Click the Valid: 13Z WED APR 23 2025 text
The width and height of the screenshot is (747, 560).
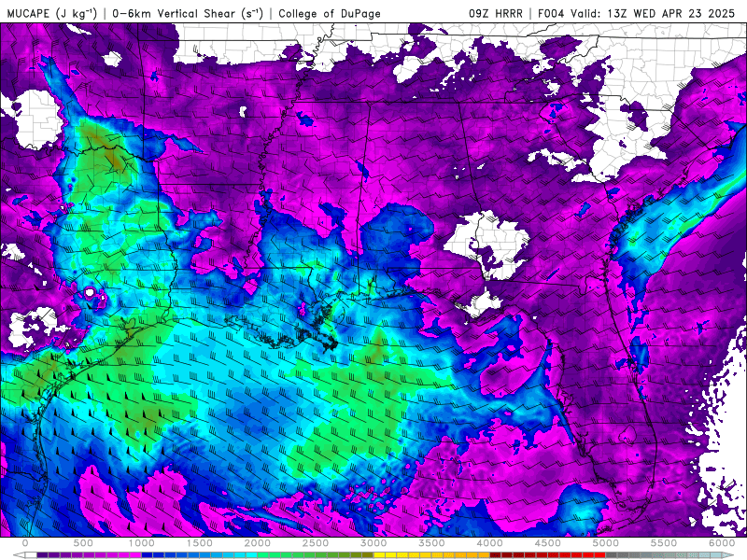[653, 13]
